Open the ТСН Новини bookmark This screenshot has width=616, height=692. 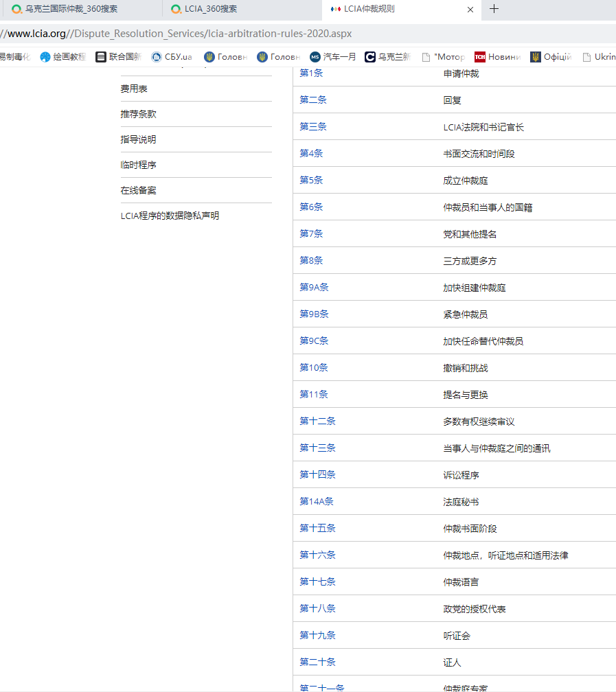click(x=498, y=57)
